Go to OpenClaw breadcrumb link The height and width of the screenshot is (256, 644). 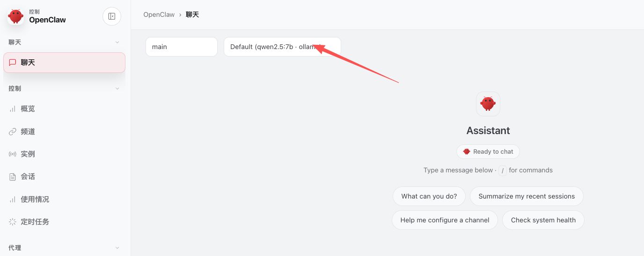(159, 14)
